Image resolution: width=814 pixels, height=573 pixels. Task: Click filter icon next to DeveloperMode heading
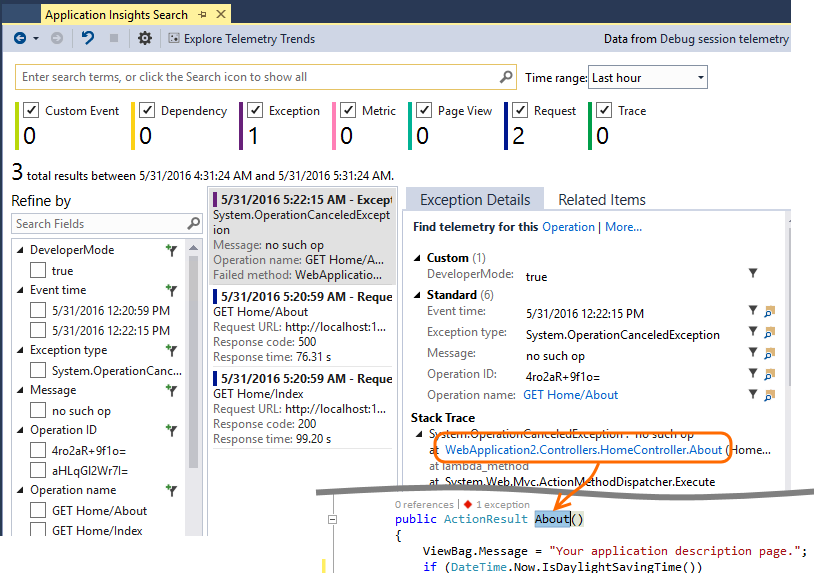171,250
